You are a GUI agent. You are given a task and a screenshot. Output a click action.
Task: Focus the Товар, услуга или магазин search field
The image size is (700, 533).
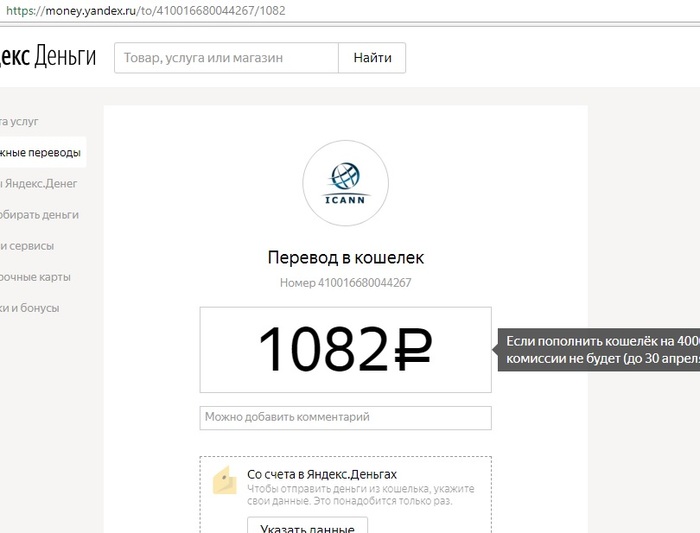(226, 58)
